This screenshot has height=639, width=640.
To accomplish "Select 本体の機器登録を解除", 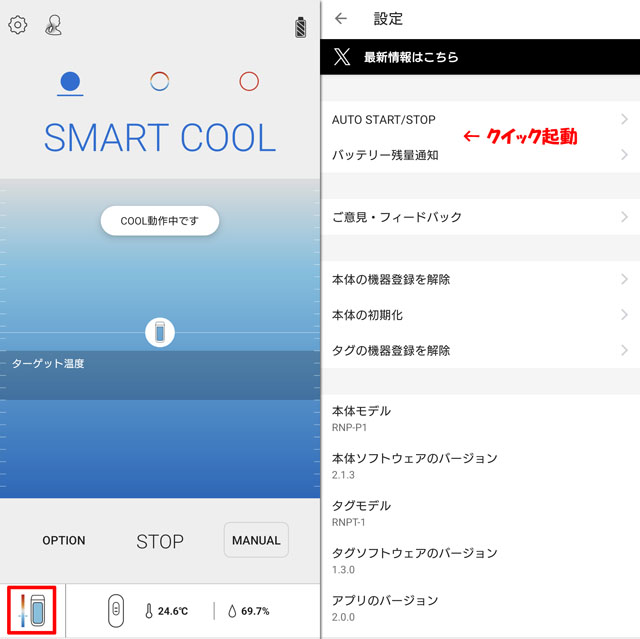I will [480, 280].
